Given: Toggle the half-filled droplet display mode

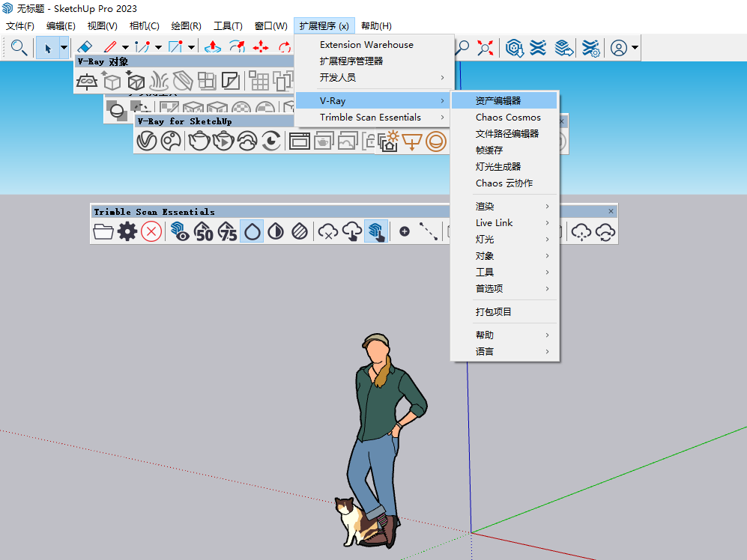Looking at the screenshot, I should (276, 232).
